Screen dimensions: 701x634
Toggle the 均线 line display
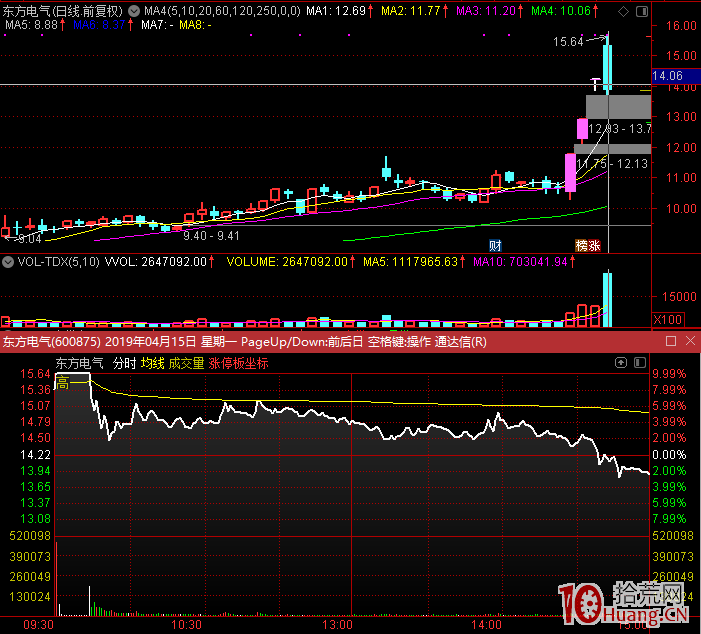(152, 363)
